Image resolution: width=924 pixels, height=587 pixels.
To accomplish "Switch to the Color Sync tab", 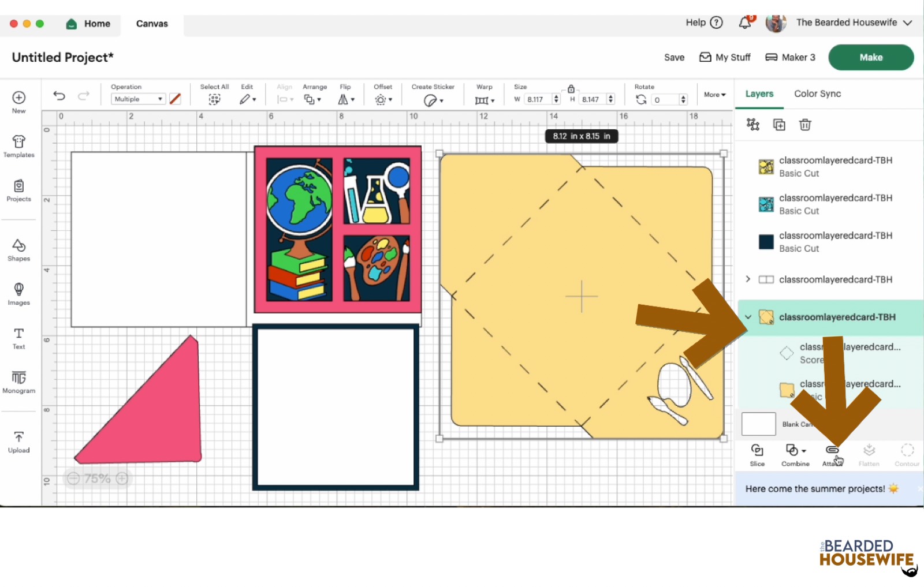I will click(817, 94).
